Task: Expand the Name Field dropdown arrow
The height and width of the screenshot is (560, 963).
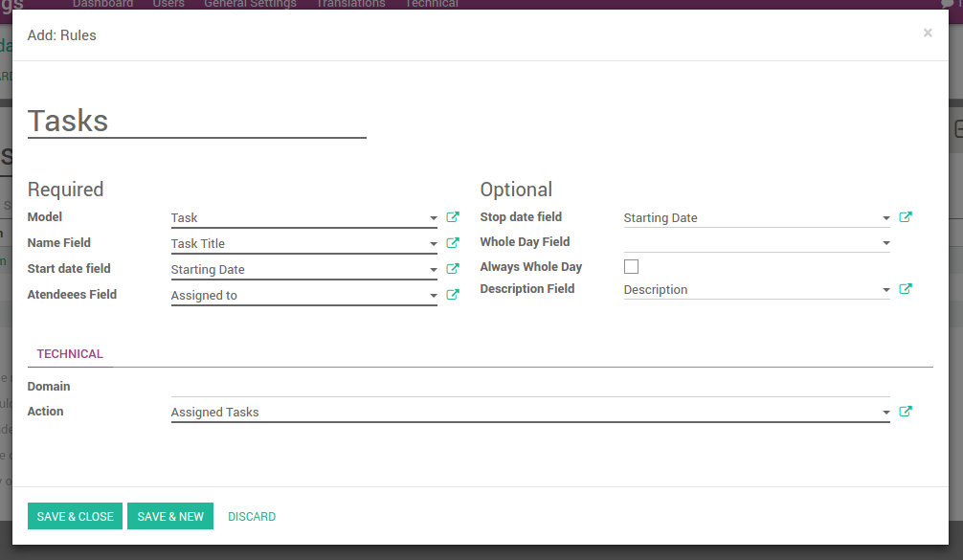Action: 433,244
